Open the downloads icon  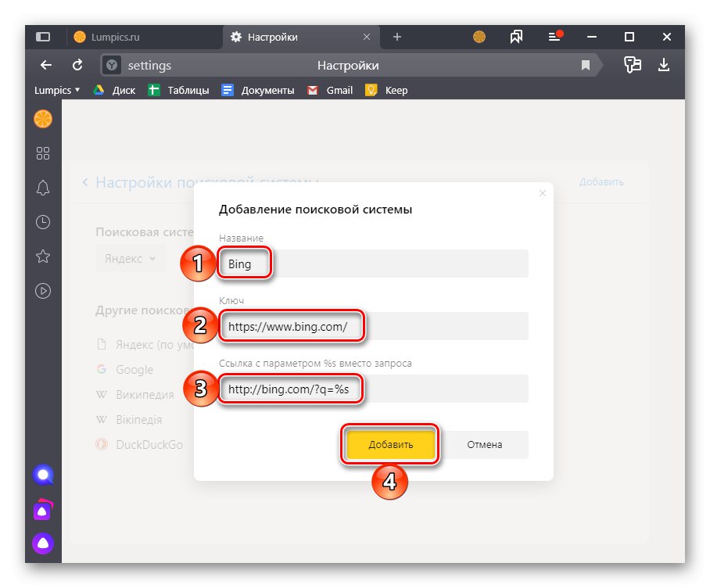coord(664,65)
